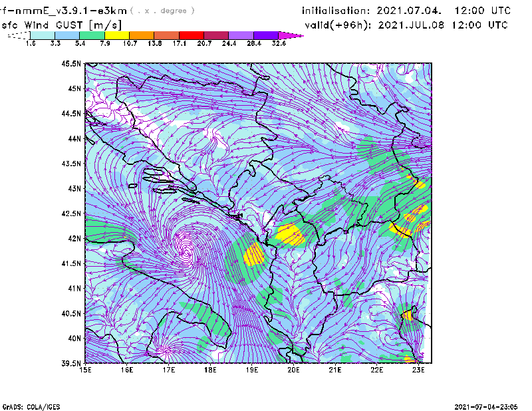Click the timestamp 2021-07-04-23:05

click(486, 407)
